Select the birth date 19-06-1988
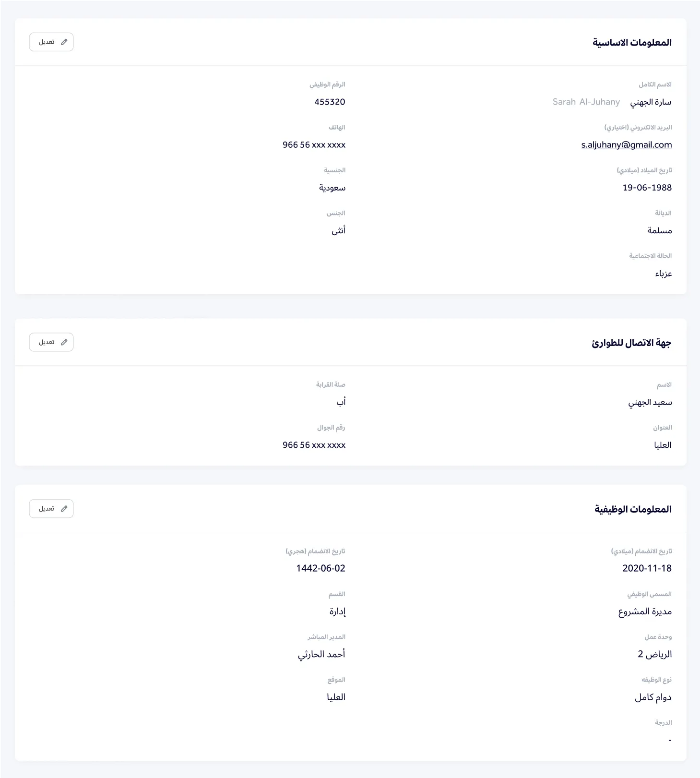The image size is (700, 778). click(647, 188)
